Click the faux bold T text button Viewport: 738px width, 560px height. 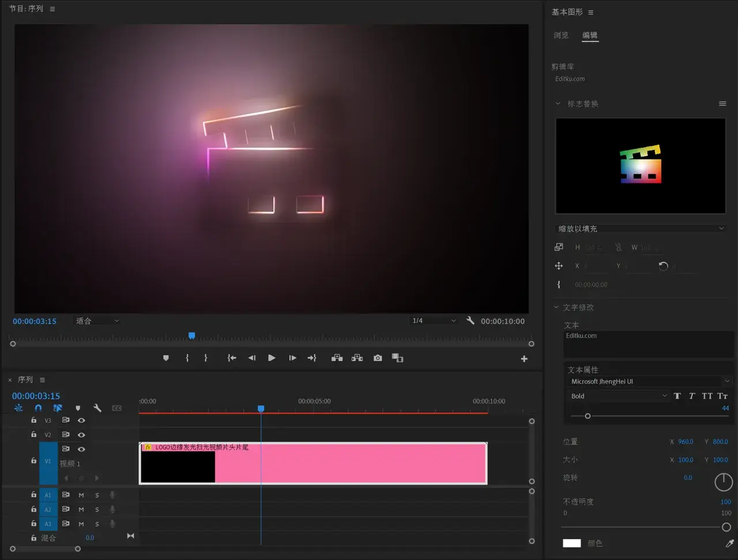coord(677,396)
